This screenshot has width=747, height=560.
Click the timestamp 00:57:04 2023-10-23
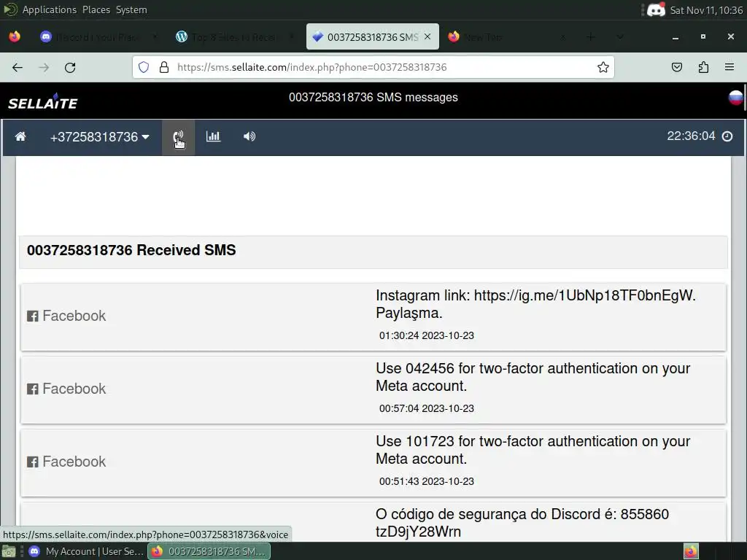[x=426, y=408]
